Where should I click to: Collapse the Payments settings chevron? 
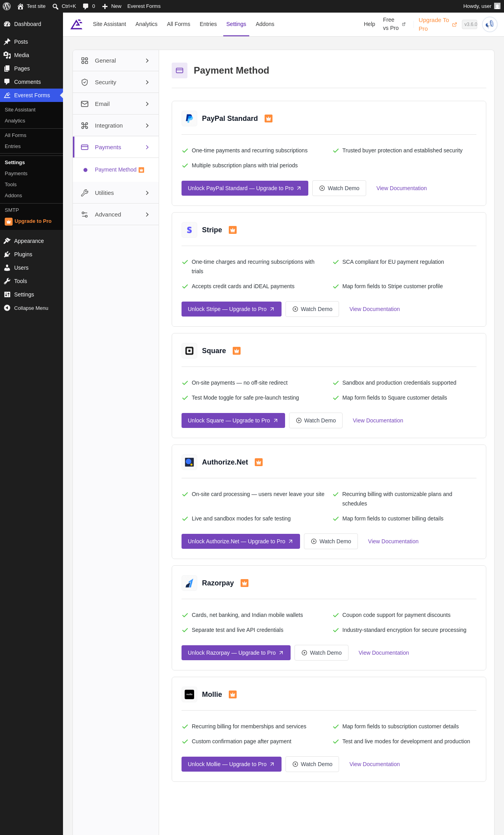(147, 147)
